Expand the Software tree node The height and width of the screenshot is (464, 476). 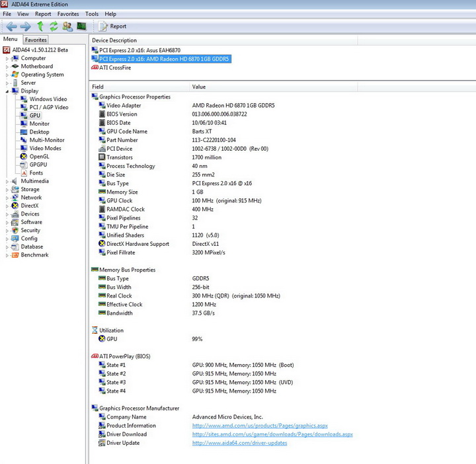tap(7, 223)
